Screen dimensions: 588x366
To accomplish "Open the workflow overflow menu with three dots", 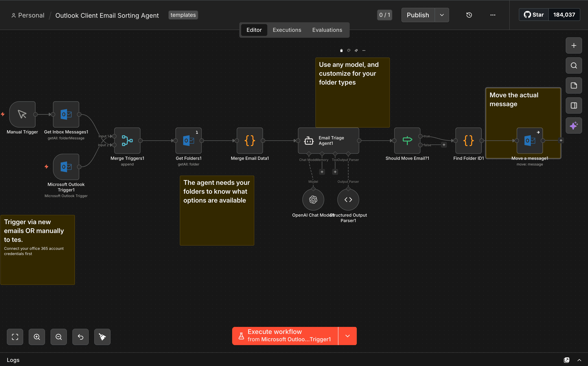I will (x=493, y=15).
